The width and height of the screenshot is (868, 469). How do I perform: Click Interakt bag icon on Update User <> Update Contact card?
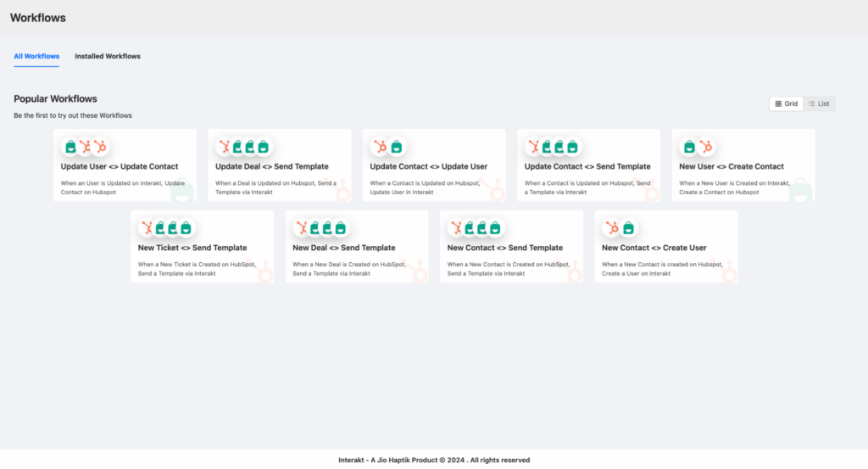click(x=71, y=147)
